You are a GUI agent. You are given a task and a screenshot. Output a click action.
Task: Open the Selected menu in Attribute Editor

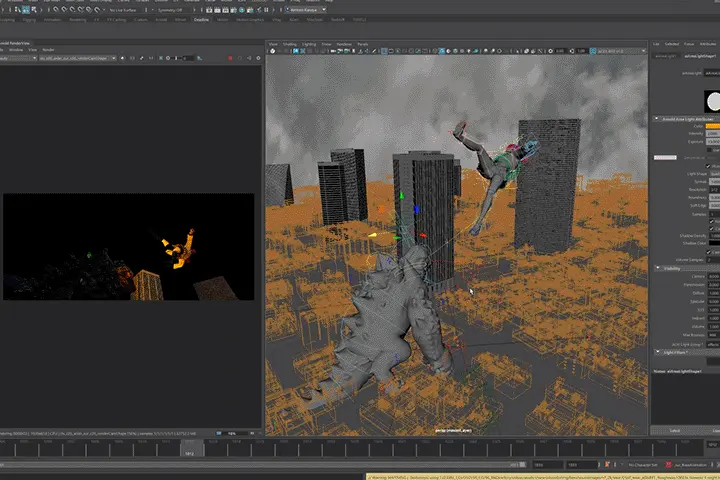pyautogui.click(x=671, y=44)
